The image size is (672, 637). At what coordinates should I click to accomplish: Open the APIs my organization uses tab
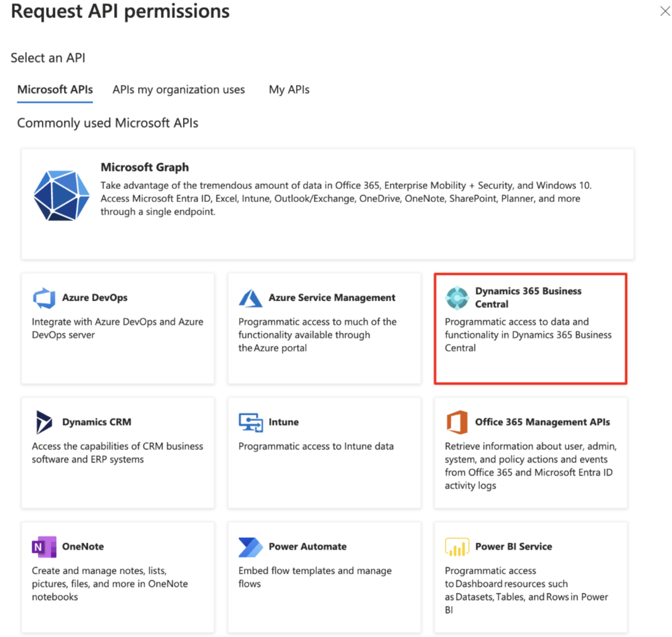(x=179, y=90)
